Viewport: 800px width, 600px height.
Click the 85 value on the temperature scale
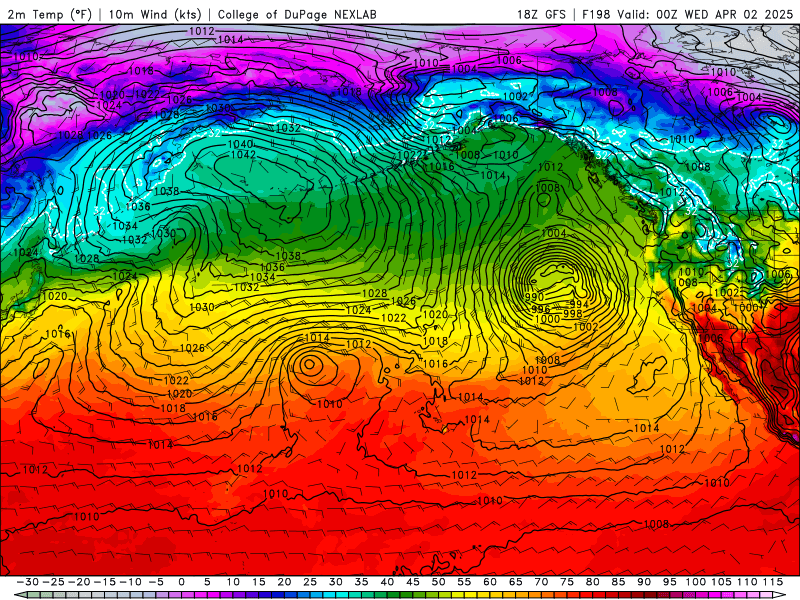[618, 582]
